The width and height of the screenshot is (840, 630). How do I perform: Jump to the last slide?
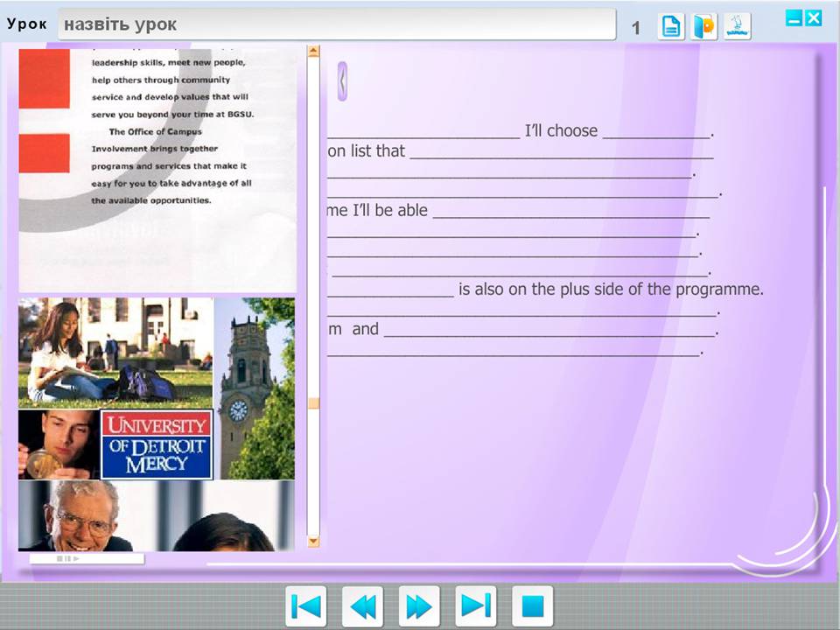pyautogui.click(x=476, y=606)
